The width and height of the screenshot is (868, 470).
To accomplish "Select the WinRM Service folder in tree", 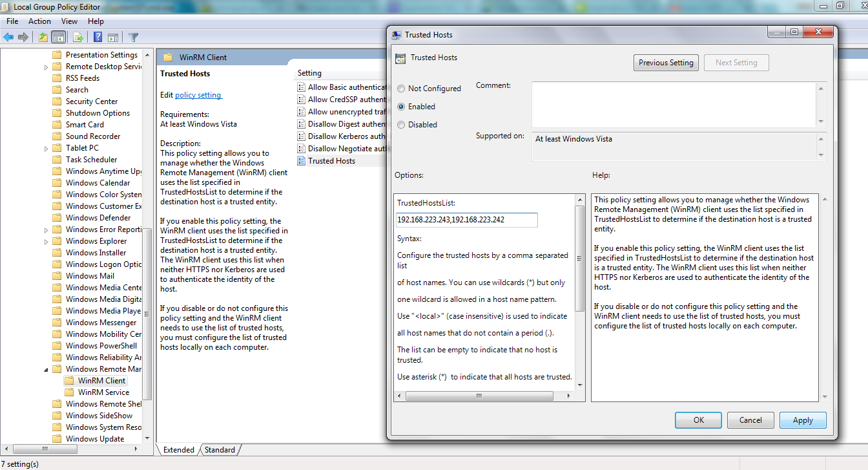I will pos(103,392).
